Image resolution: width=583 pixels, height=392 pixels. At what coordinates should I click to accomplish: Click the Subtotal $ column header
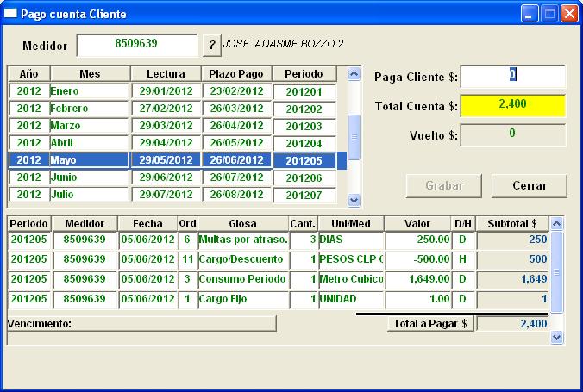[511, 223]
